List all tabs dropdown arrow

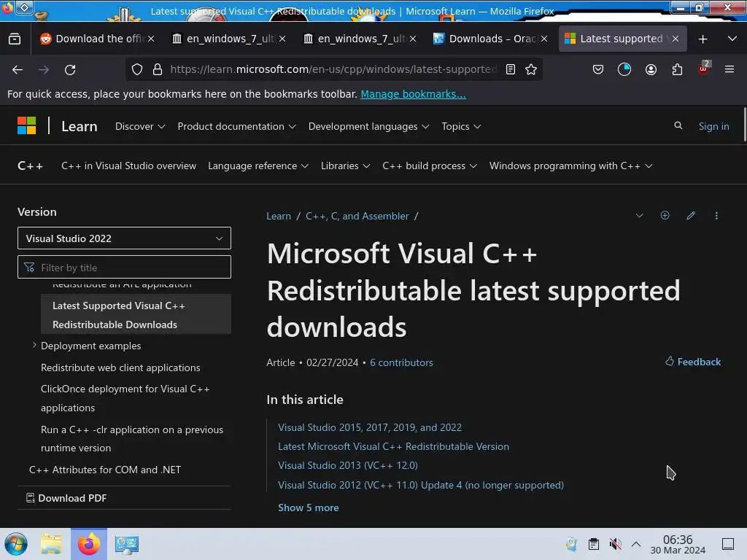click(732, 39)
